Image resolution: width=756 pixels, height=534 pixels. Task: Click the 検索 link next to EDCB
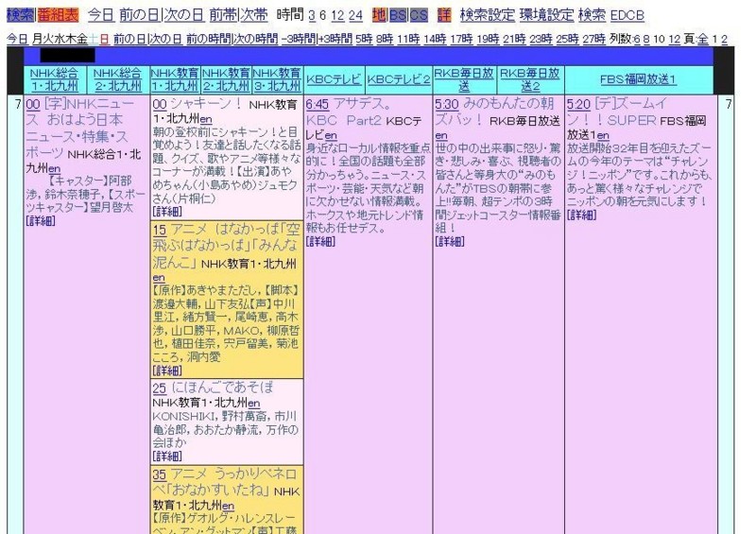592,15
